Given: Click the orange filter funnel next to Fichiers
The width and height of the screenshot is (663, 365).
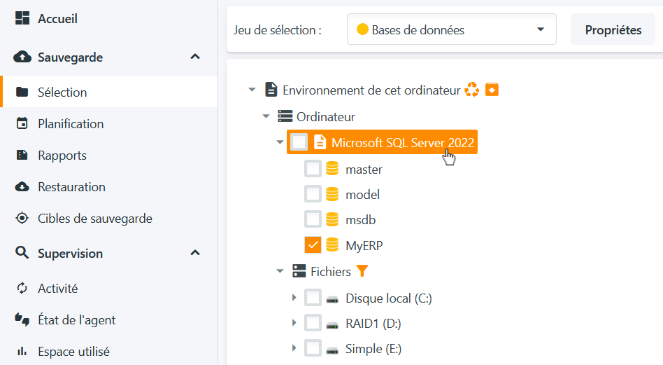Looking at the screenshot, I should point(362,271).
